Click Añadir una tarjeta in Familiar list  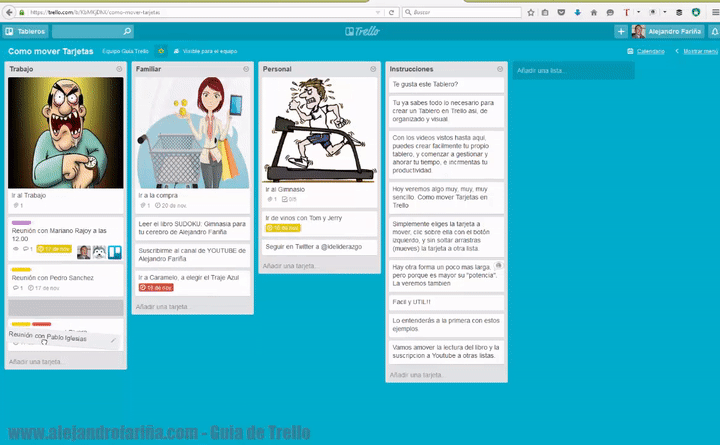[x=163, y=307]
